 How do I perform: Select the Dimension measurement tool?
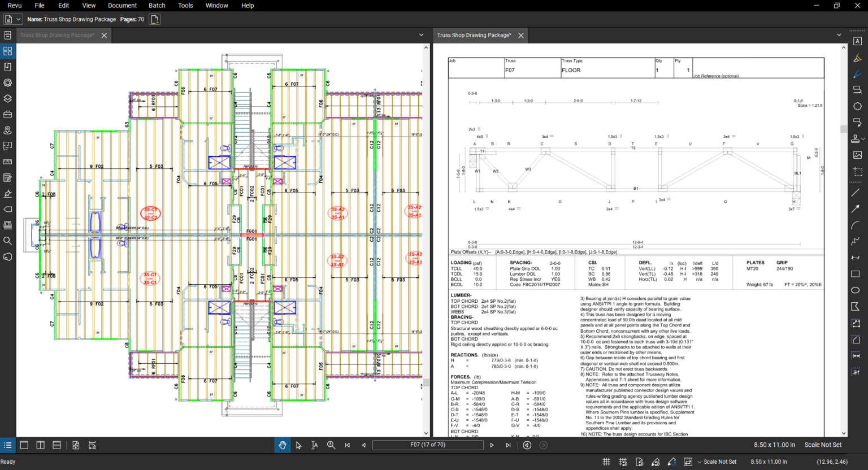[x=856, y=258]
